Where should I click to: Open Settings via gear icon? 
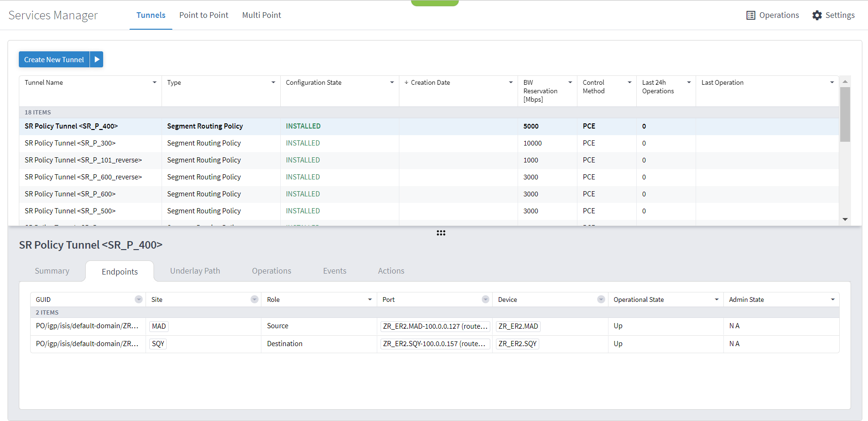tap(817, 16)
